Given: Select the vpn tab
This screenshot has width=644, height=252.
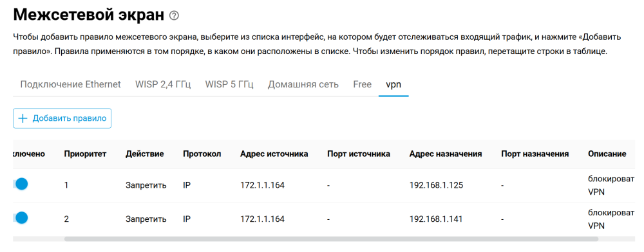Looking at the screenshot, I should (393, 84).
